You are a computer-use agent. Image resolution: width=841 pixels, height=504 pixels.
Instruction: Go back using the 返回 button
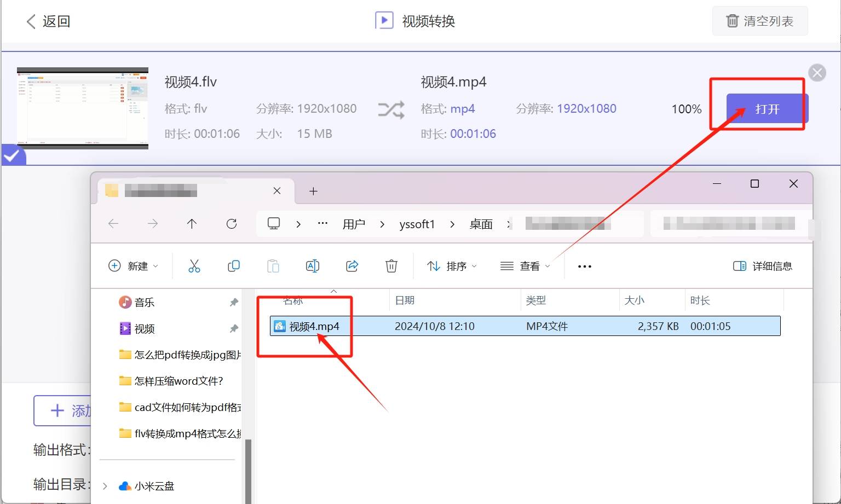click(x=48, y=21)
